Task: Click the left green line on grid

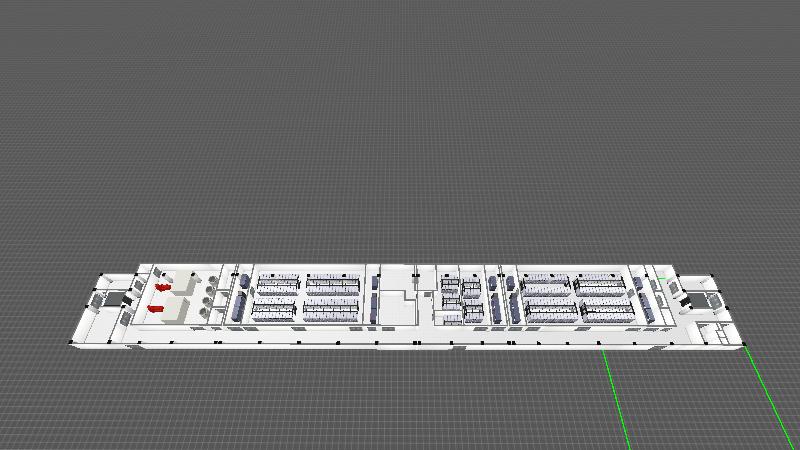Action: [616, 400]
